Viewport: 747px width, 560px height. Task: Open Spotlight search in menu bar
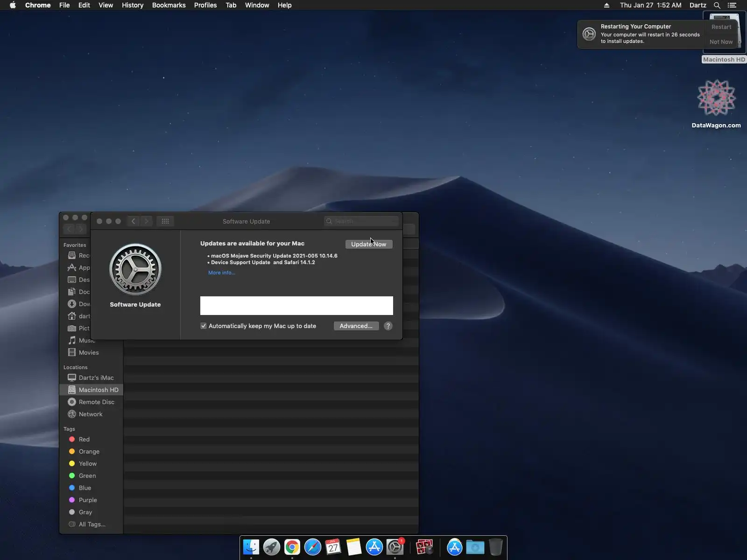pos(717,5)
